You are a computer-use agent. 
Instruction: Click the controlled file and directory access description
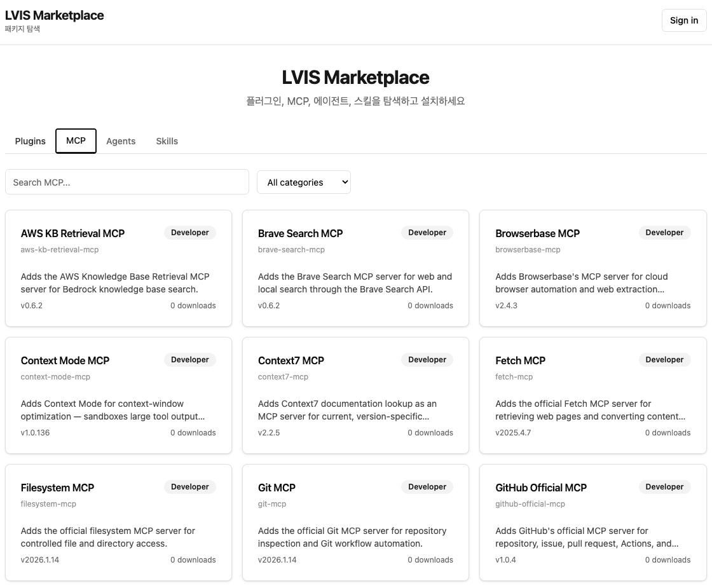pos(108,537)
